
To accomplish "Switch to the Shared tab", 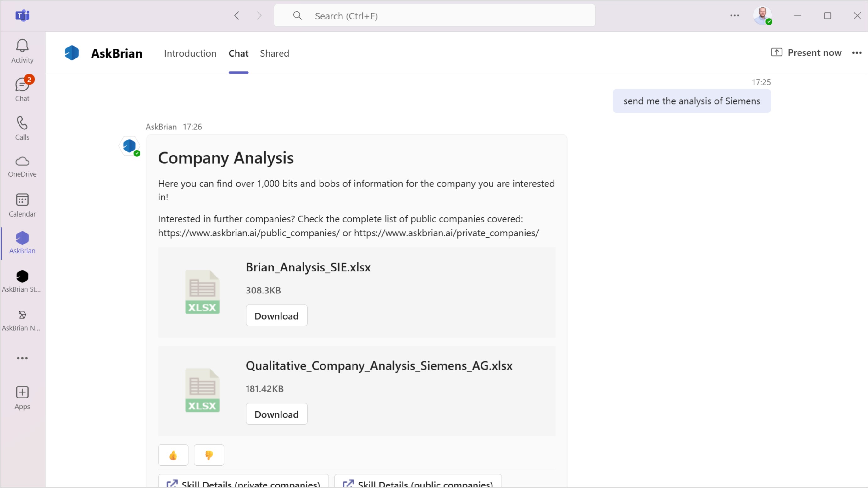I will tap(274, 53).
